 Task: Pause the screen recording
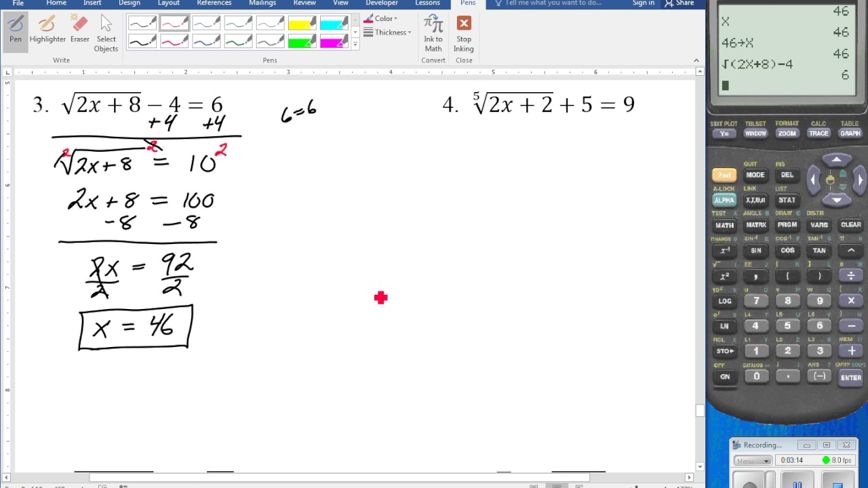pos(797,483)
